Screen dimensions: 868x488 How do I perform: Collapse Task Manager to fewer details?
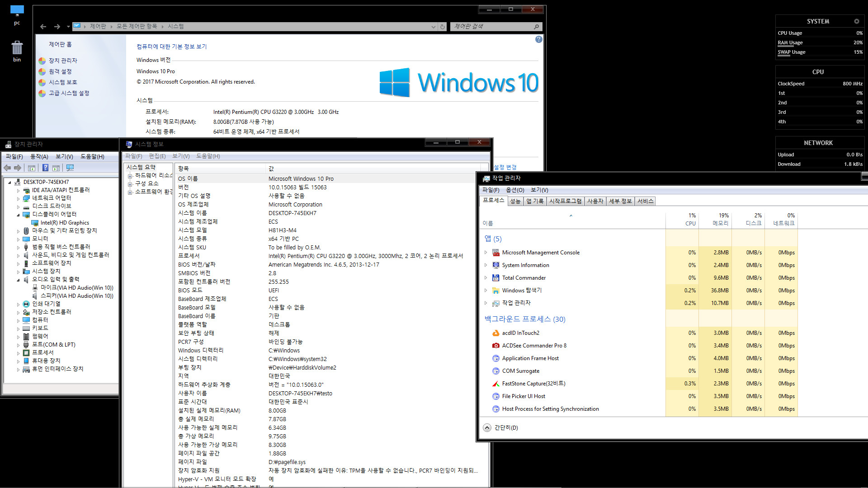point(501,427)
